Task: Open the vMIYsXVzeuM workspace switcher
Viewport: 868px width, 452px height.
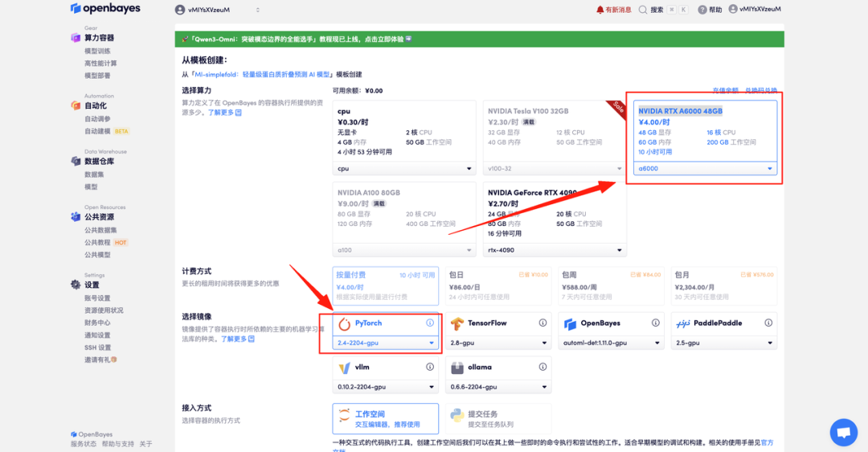Action: point(218,10)
